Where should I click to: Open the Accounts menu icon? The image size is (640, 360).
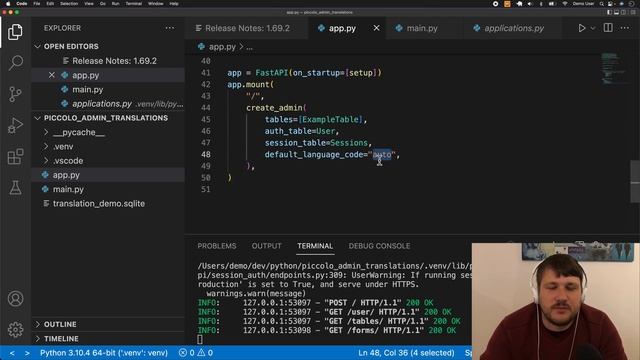[15, 299]
